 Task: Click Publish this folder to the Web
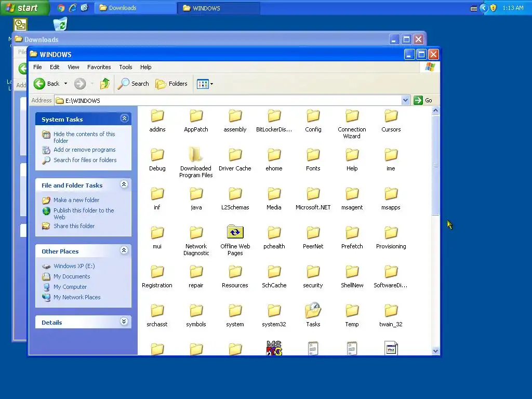84,214
